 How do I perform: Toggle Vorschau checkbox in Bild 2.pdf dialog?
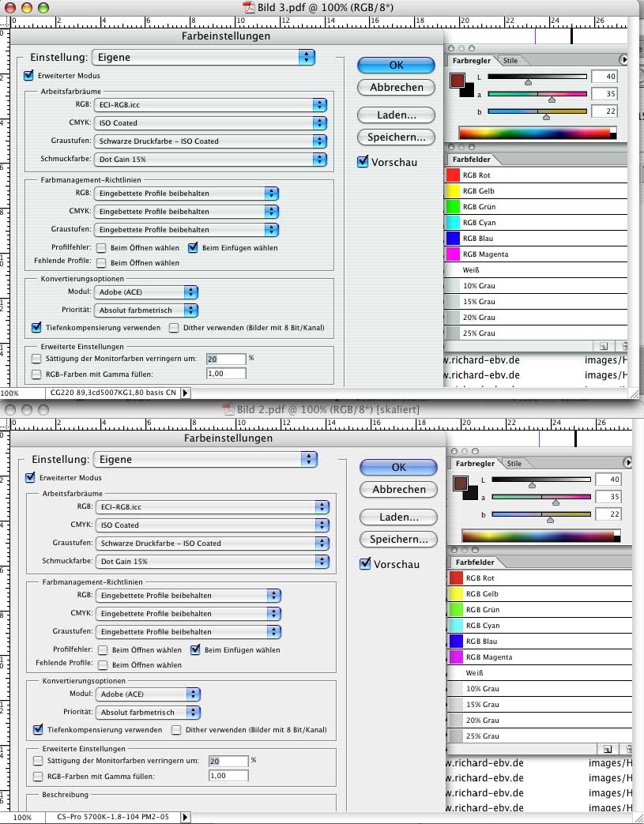coord(365,564)
